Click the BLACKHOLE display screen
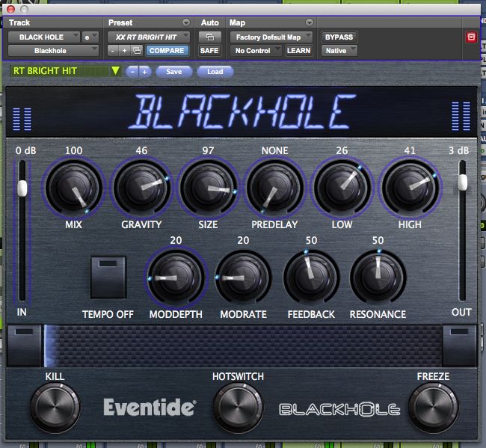Image resolution: width=486 pixels, height=448 pixels. [x=242, y=111]
